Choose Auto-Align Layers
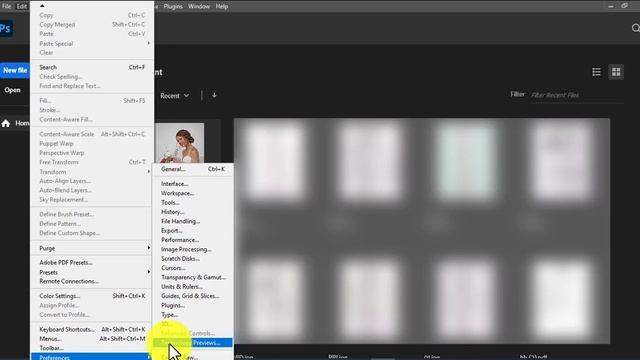The height and width of the screenshot is (360, 640). [92, 181]
